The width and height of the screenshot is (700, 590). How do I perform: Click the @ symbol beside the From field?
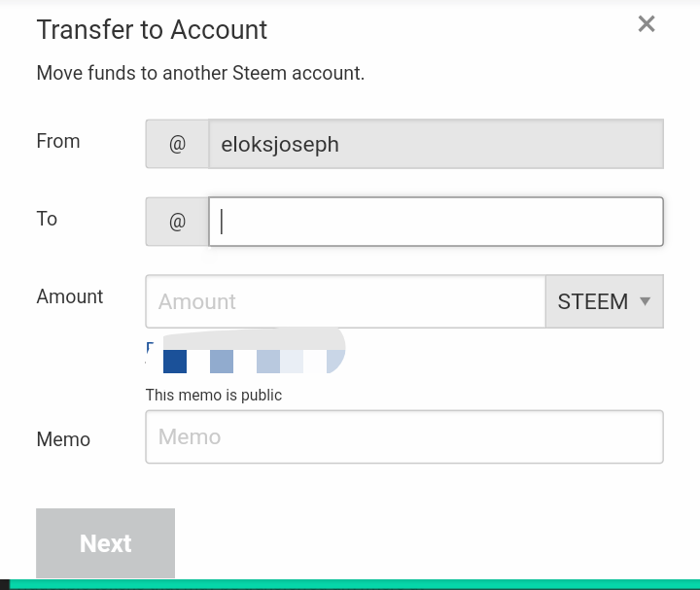(x=177, y=144)
